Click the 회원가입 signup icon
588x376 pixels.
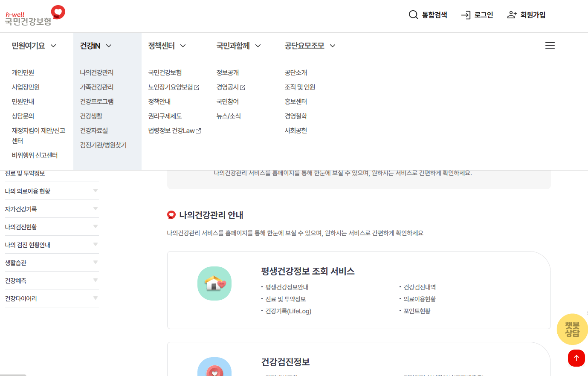click(x=512, y=14)
